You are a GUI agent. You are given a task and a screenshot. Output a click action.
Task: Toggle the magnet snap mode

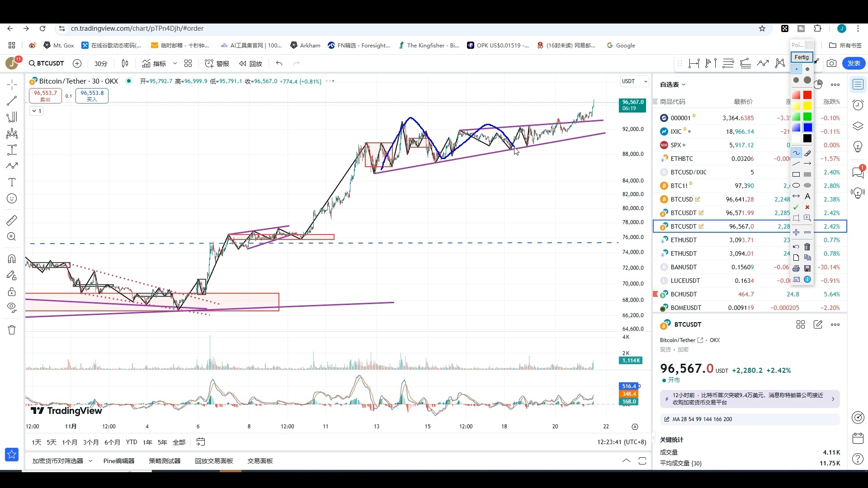(x=12, y=259)
